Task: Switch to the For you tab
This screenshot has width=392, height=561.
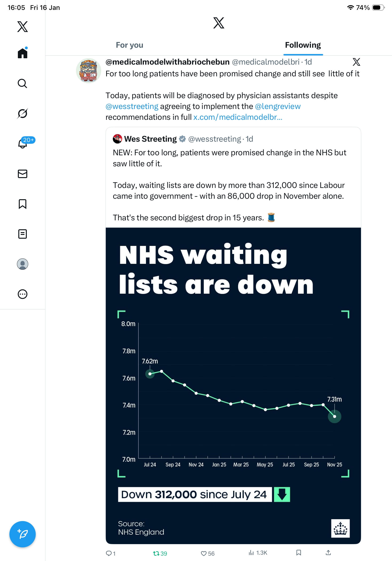Action: [129, 45]
